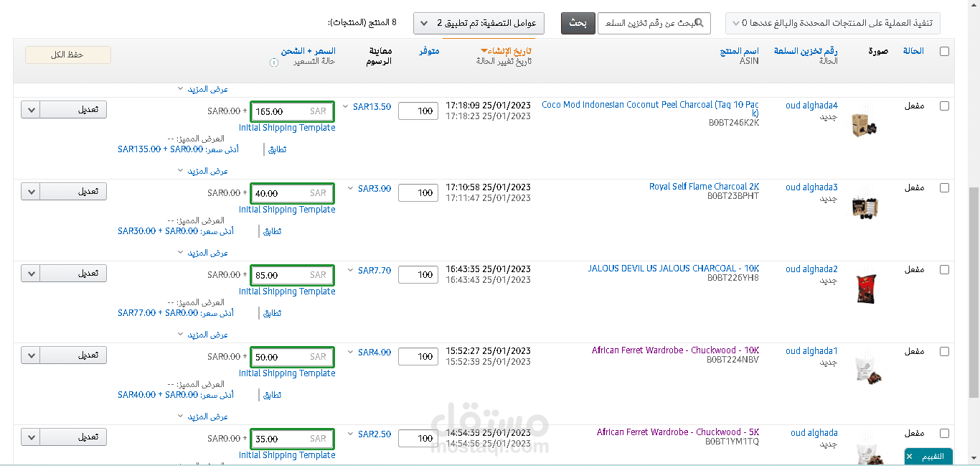Open the عوامل التصفية filters dropdown
This screenshot has height=466, width=980.
[x=479, y=23]
